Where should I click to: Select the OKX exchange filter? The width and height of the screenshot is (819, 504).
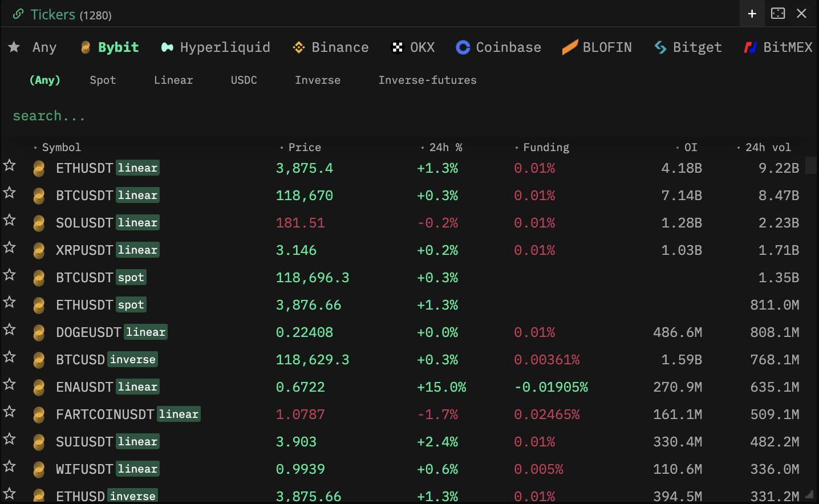click(x=413, y=47)
